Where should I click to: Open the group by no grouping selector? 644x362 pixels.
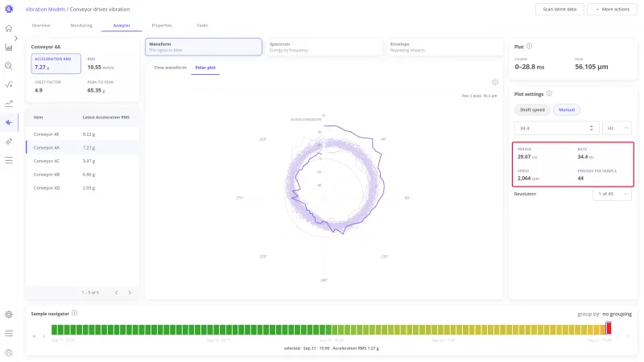click(x=605, y=314)
